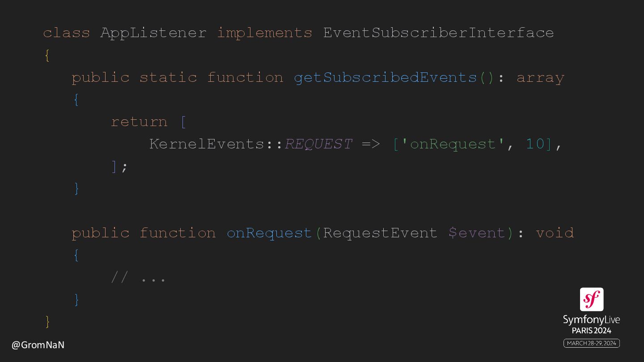
Task: Click the Symfony sf logo icon
Action: click(x=591, y=299)
